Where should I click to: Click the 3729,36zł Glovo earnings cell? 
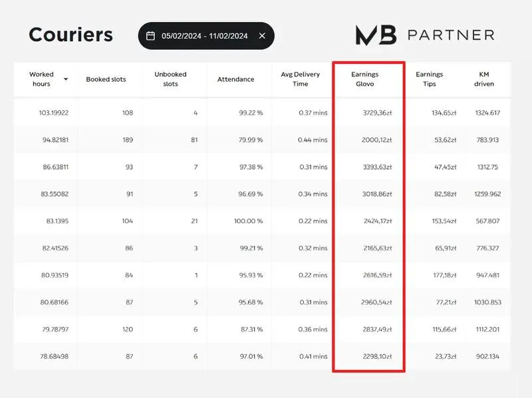[376, 113]
